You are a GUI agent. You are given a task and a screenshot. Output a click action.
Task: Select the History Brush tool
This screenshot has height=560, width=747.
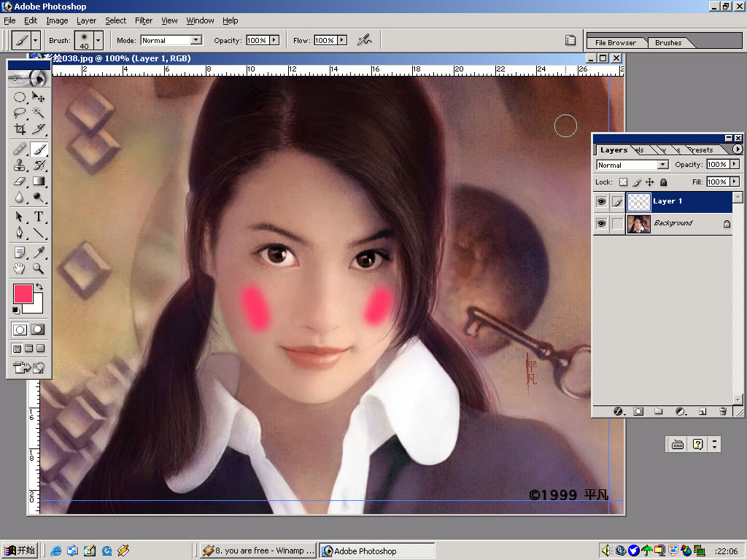[x=39, y=166]
